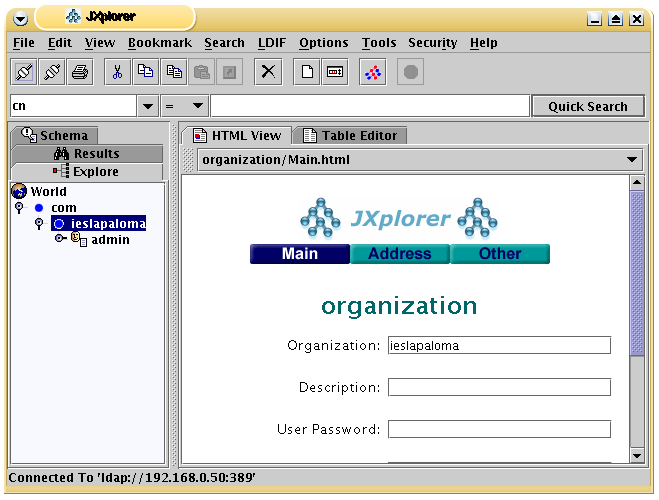659x500 pixels.
Task: Collapse the ieslapaloma node handle
Action: pyautogui.click(x=38, y=224)
